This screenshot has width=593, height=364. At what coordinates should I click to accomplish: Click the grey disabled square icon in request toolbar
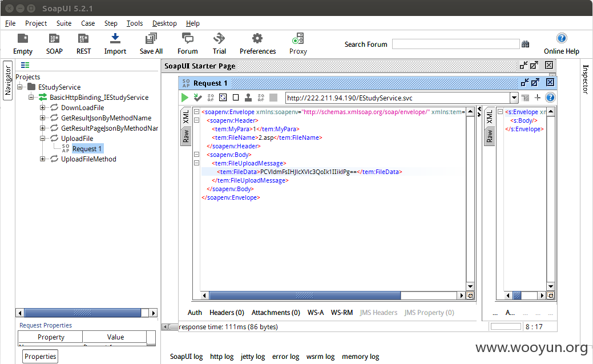click(273, 98)
